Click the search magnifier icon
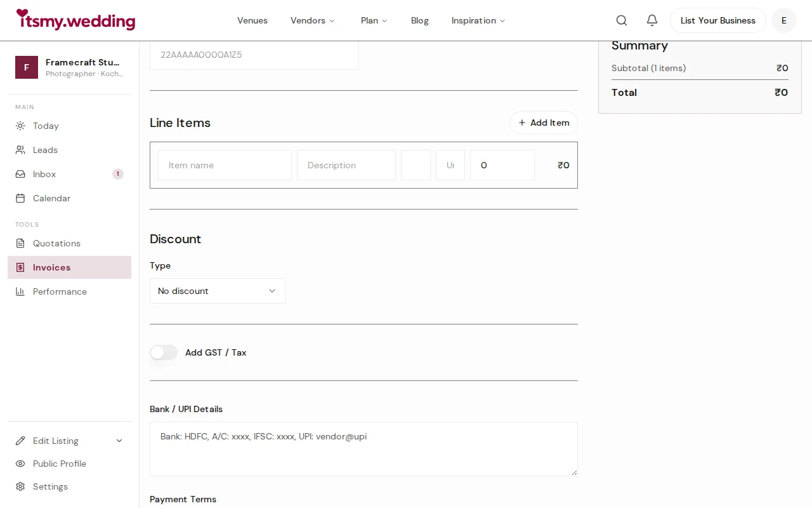The image size is (812, 508). pyautogui.click(x=622, y=20)
